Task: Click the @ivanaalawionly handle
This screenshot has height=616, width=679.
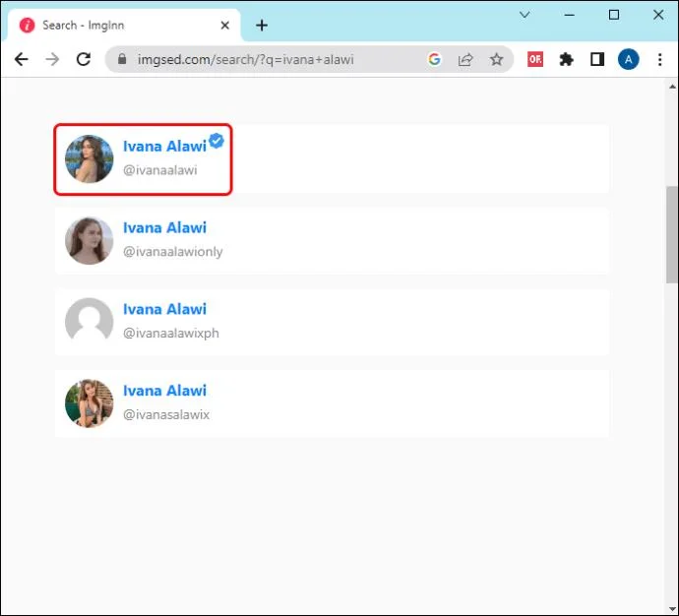Action: pos(172,252)
